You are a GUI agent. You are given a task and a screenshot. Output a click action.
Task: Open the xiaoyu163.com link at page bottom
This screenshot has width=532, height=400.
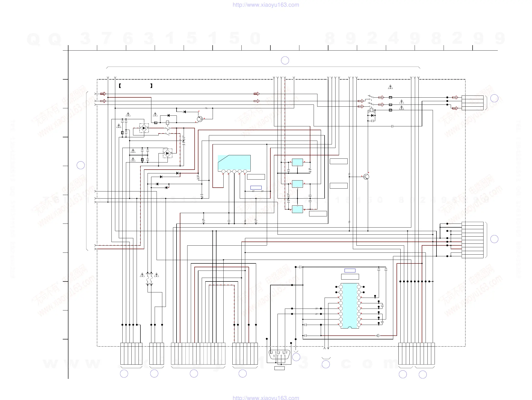(266, 398)
